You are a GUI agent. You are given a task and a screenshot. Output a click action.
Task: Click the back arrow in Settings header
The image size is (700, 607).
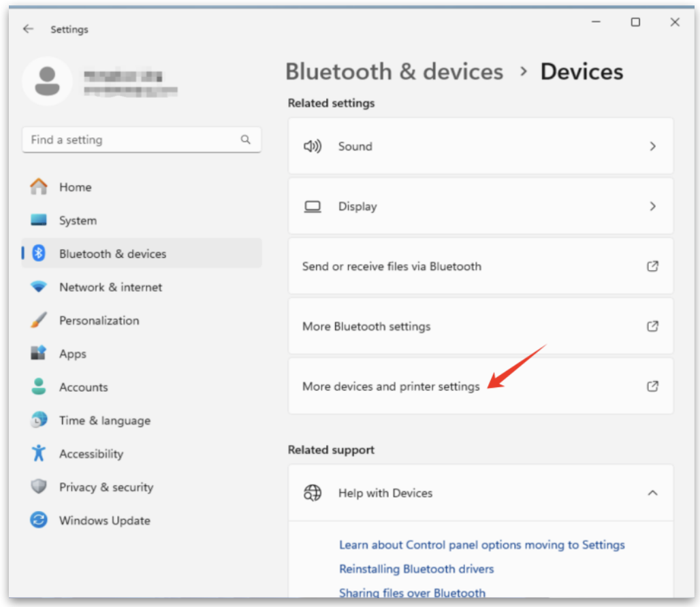(x=28, y=29)
